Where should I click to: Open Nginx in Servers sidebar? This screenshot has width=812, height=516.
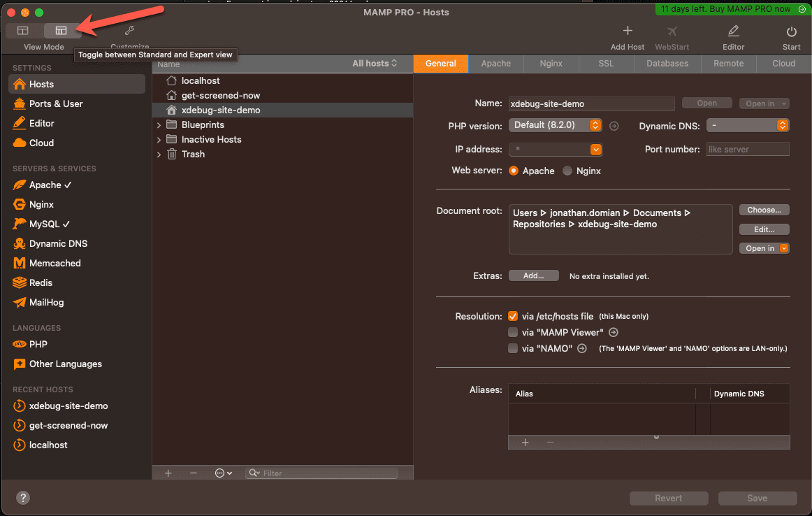(41, 205)
